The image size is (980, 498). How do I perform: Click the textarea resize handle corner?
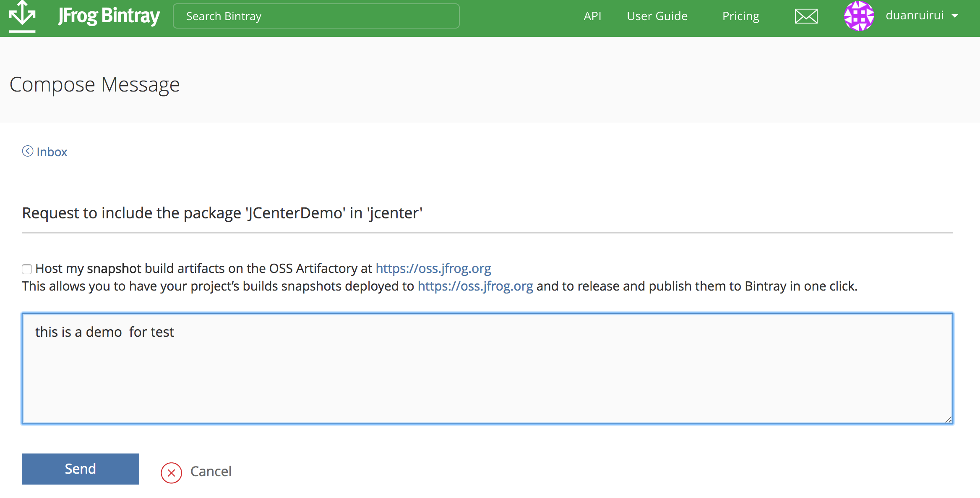point(948,419)
